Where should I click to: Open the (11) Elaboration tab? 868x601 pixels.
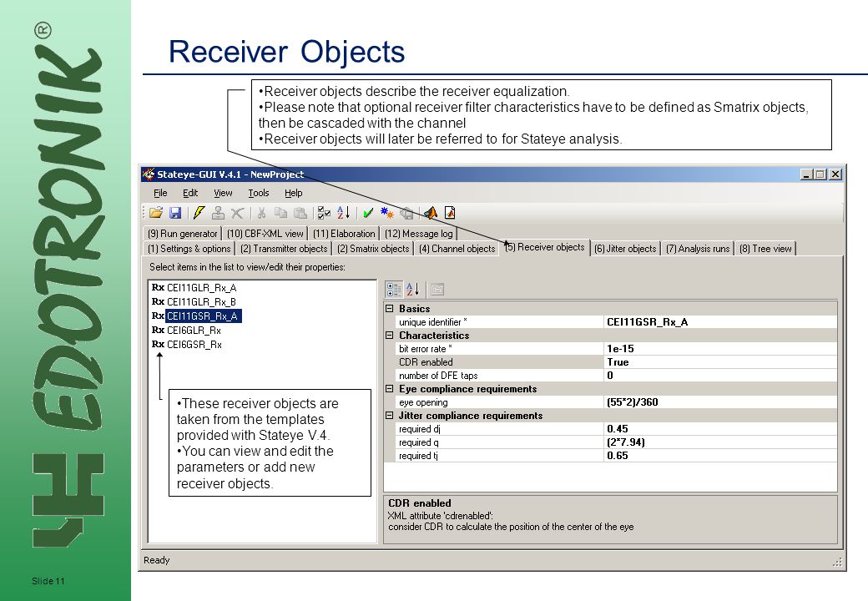[x=344, y=234]
